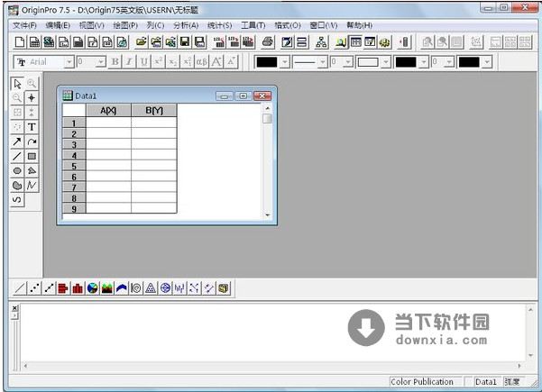542x392 pixels.
Task: Plot a pie chart
Action: pyautogui.click(x=92, y=287)
